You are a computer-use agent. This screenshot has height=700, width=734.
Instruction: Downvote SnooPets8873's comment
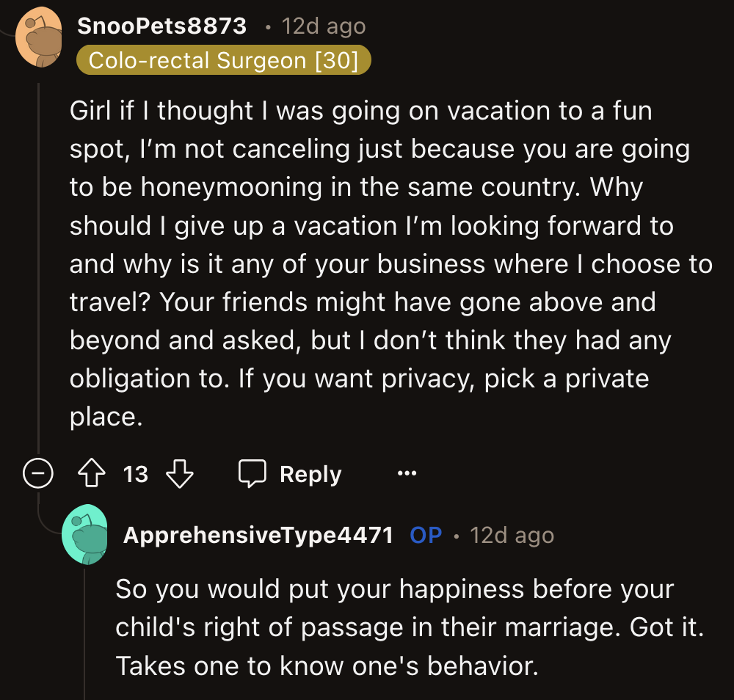(x=178, y=473)
